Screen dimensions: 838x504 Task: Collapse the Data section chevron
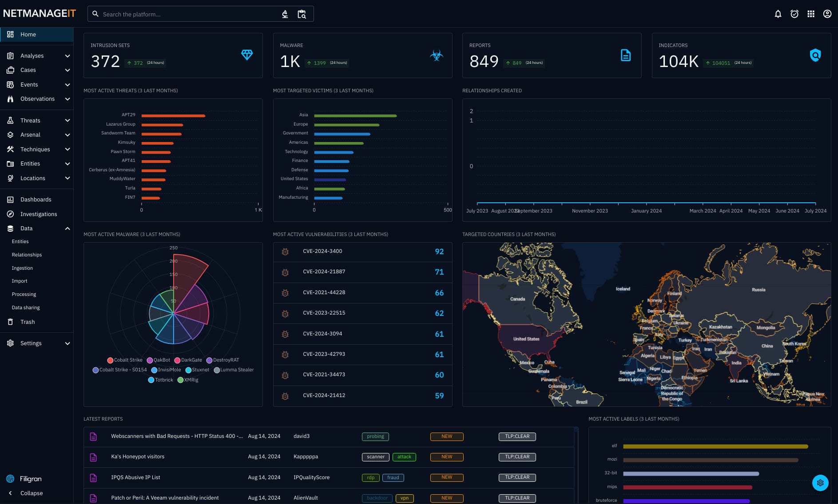coord(68,228)
